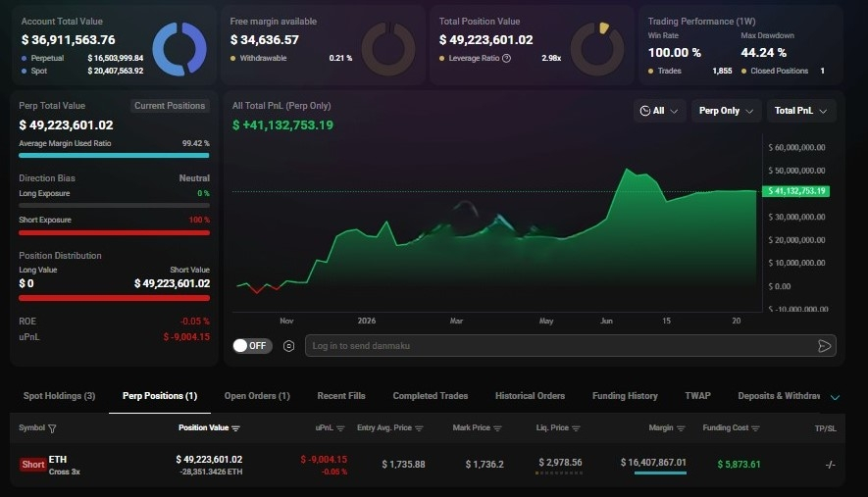868x497 pixels.
Task: Switch to the Recent Fills tab
Action: click(341, 396)
